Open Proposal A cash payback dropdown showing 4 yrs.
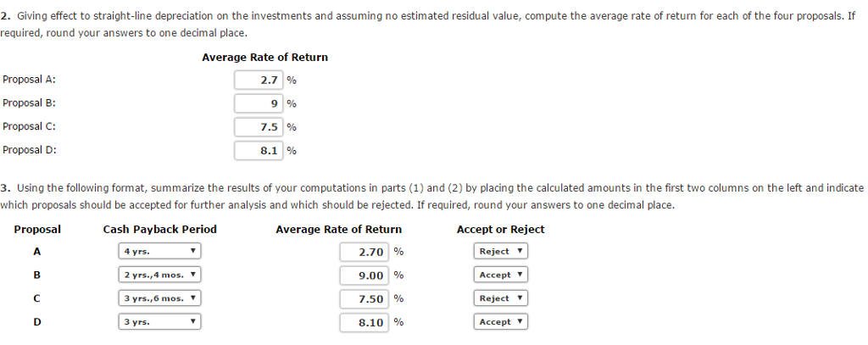This screenshot has width=868, height=345. click(x=159, y=252)
